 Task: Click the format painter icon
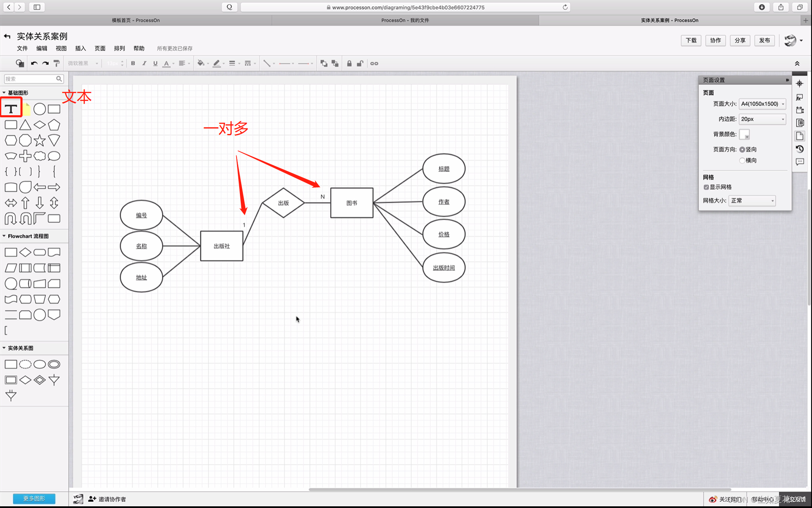pyautogui.click(x=57, y=63)
